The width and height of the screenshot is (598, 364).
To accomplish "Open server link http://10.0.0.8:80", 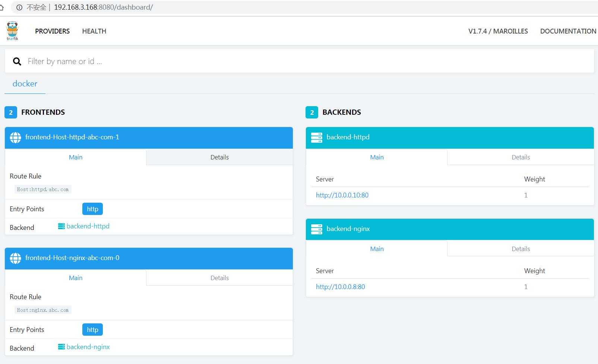I will [x=341, y=287].
